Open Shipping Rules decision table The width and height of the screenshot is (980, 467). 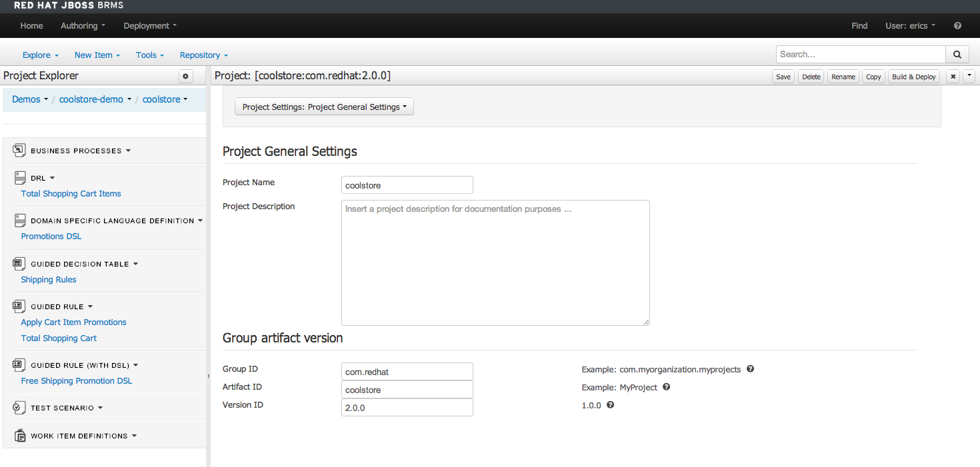click(x=49, y=280)
